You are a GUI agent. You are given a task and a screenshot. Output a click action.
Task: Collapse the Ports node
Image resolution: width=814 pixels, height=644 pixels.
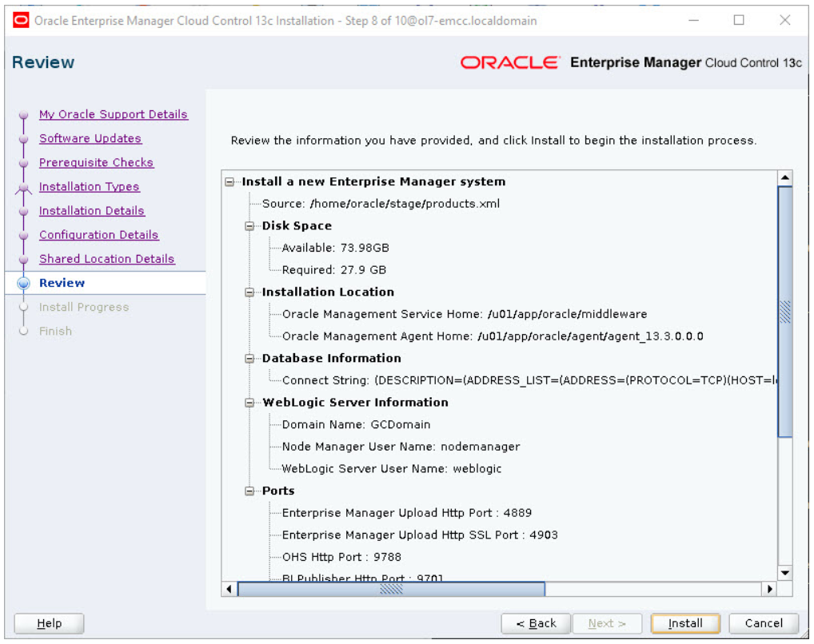[249, 491]
